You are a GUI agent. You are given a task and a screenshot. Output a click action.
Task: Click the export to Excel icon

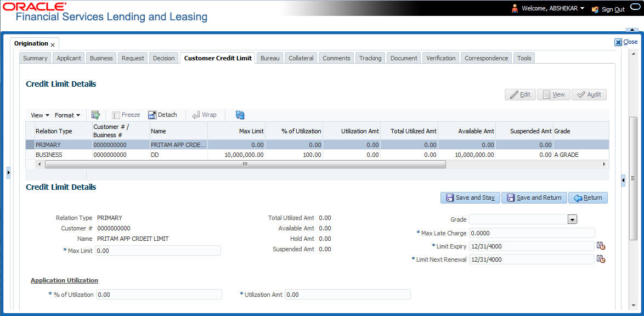tap(95, 114)
